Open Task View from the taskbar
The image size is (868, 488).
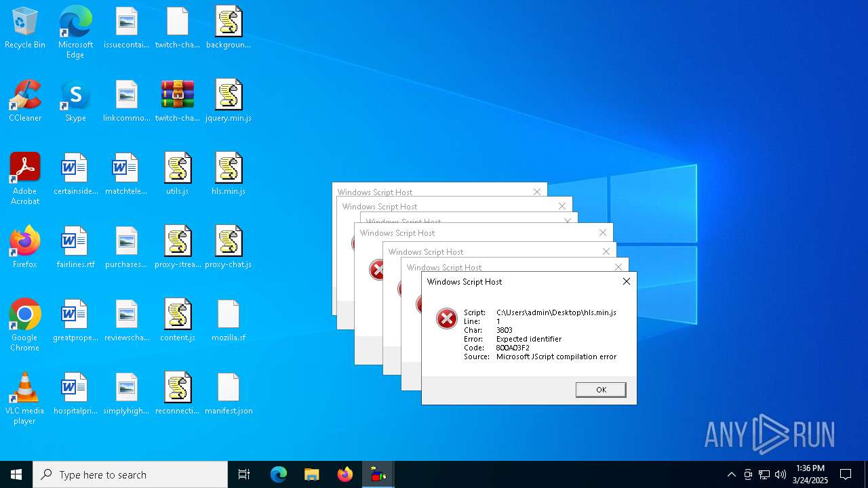tap(244, 474)
